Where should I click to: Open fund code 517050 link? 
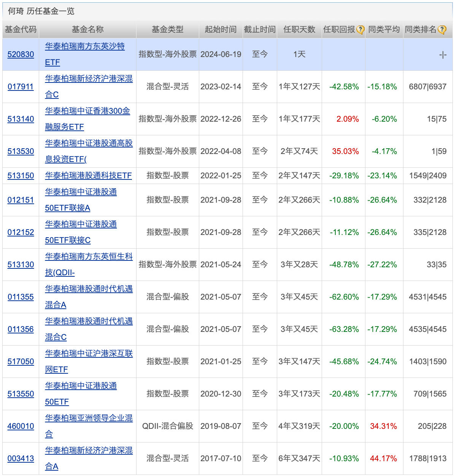coord(21,362)
